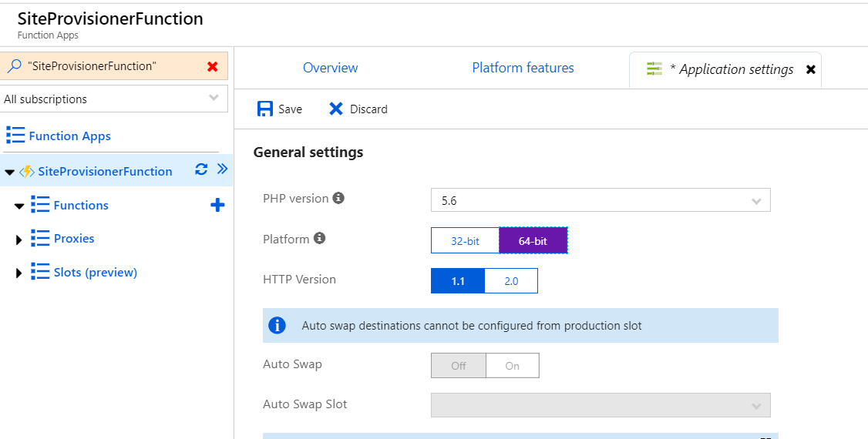Open the PHP version dropdown
This screenshot has height=439, width=868.
pyautogui.click(x=601, y=201)
